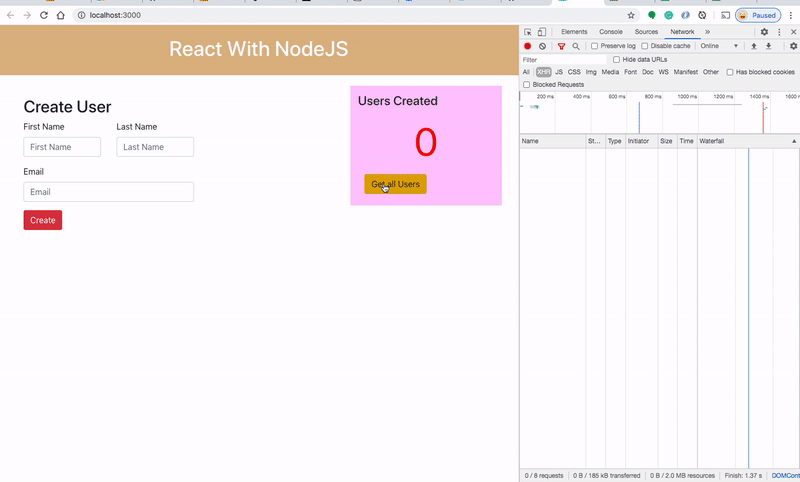The height and width of the screenshot is (482, 800).
Task: Click the blue feather extension icon
Action: point(685,15)
